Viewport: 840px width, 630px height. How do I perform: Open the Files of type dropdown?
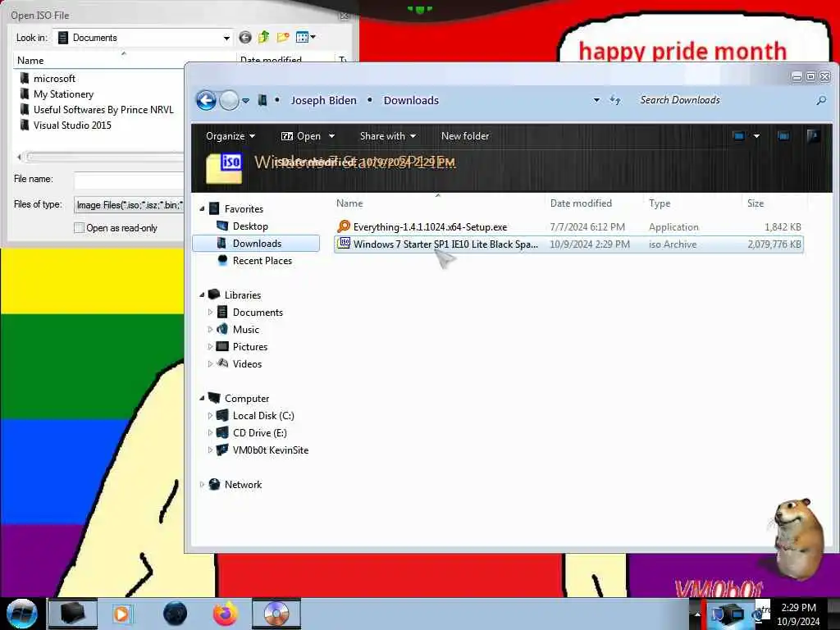pos(129,204)
